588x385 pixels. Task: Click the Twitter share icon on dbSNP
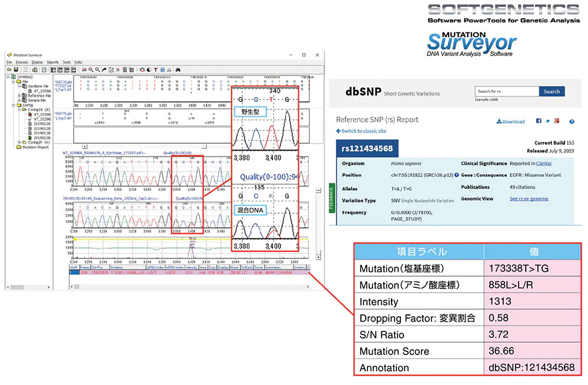pos(548,121)
